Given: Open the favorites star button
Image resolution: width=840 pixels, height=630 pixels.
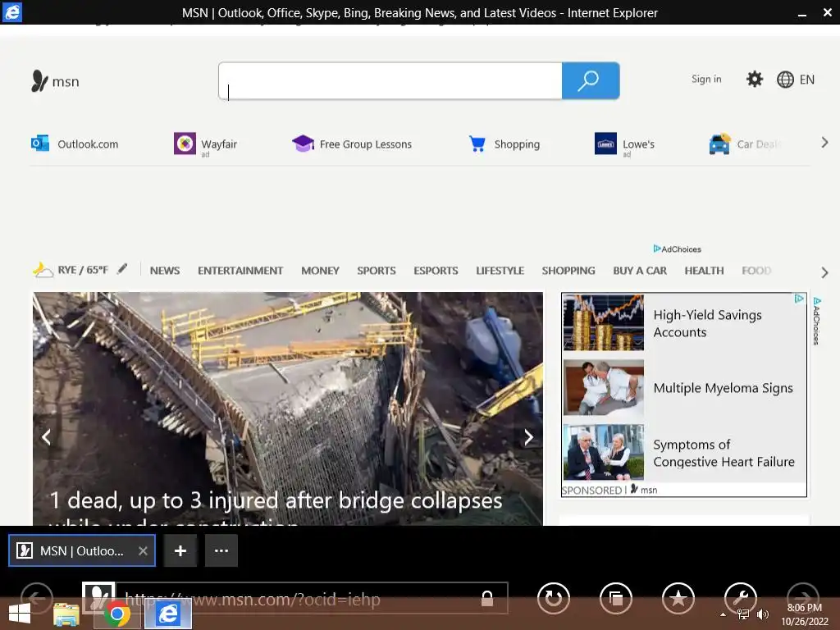Looking at the screenshot, I should [x=678, y=598].
